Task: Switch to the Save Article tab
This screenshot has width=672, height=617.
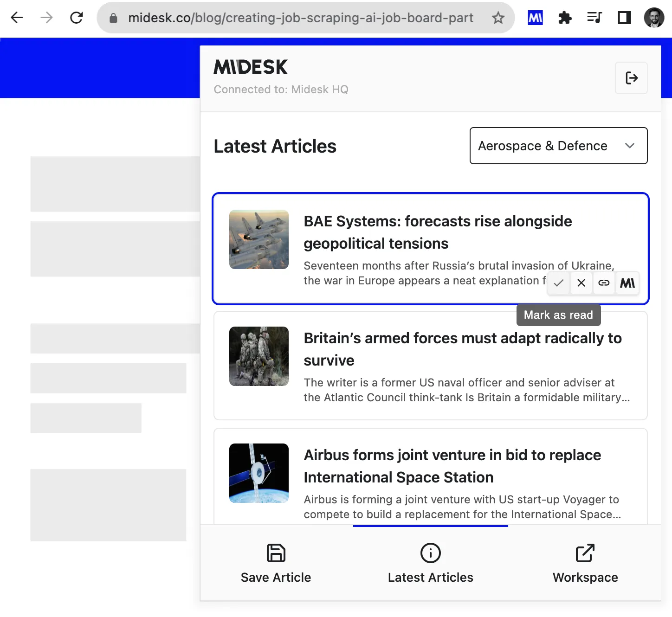Action: click(276, 563)
